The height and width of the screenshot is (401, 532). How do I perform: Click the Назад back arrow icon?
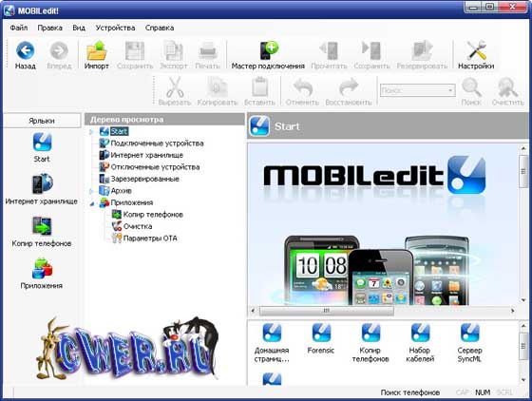tap(26, 51)
